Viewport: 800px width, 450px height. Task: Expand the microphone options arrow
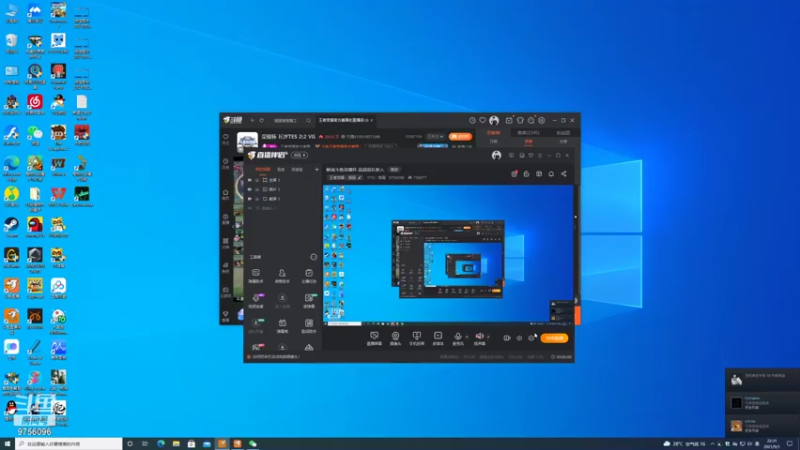click(x=466, y=337)
